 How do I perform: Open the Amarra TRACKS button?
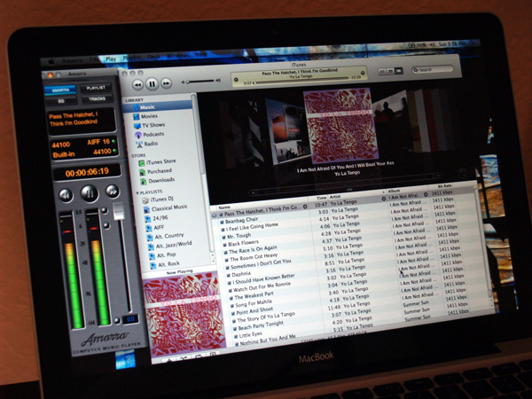(97, 98)
